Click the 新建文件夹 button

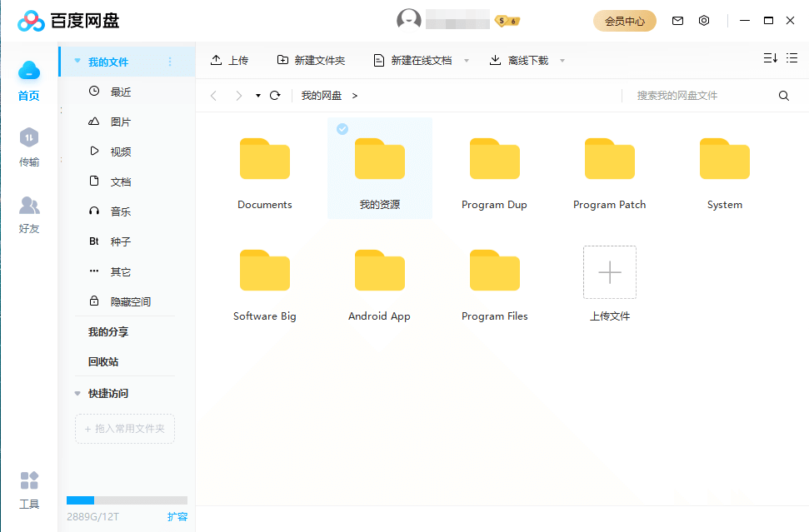(311, 60)
